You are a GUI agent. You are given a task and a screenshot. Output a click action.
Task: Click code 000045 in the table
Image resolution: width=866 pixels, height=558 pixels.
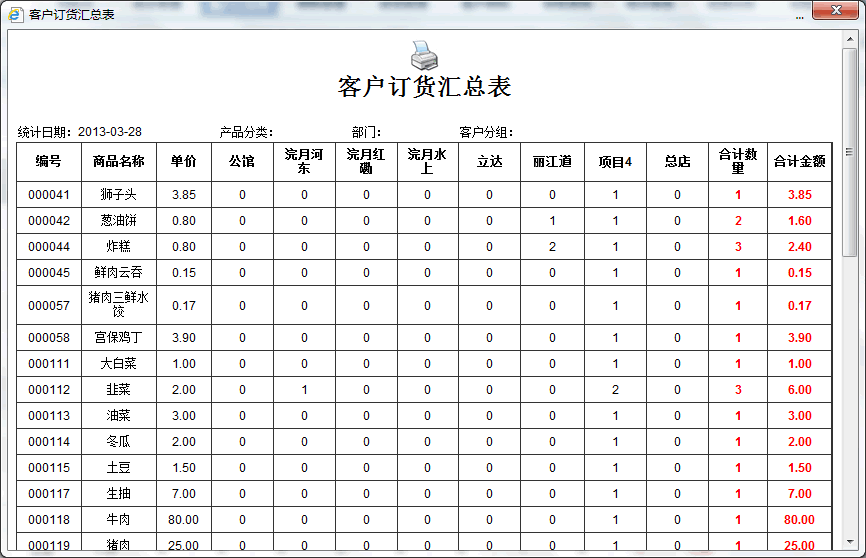[x=49, y=272]
